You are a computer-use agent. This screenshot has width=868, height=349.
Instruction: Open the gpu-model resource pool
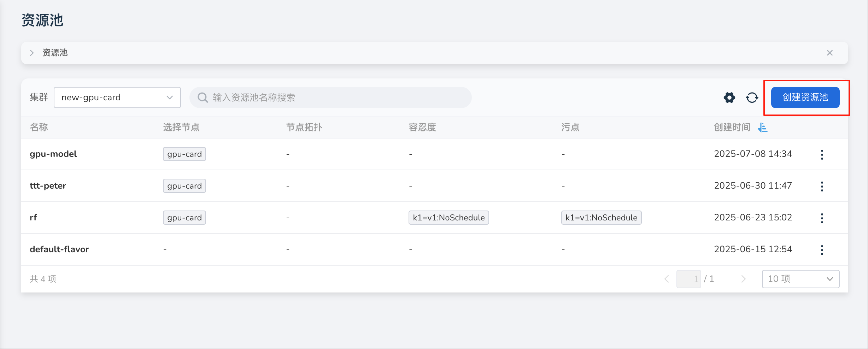click(53, 154)
